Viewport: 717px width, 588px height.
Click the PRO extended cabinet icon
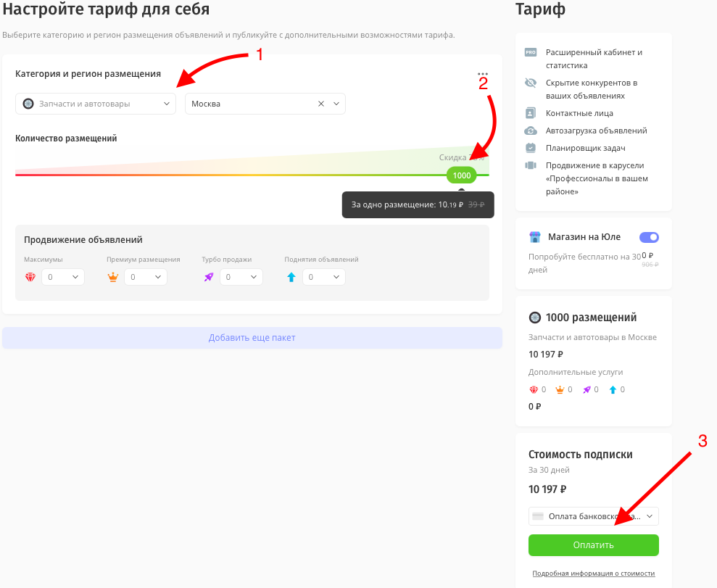click(x=531, y=52)
